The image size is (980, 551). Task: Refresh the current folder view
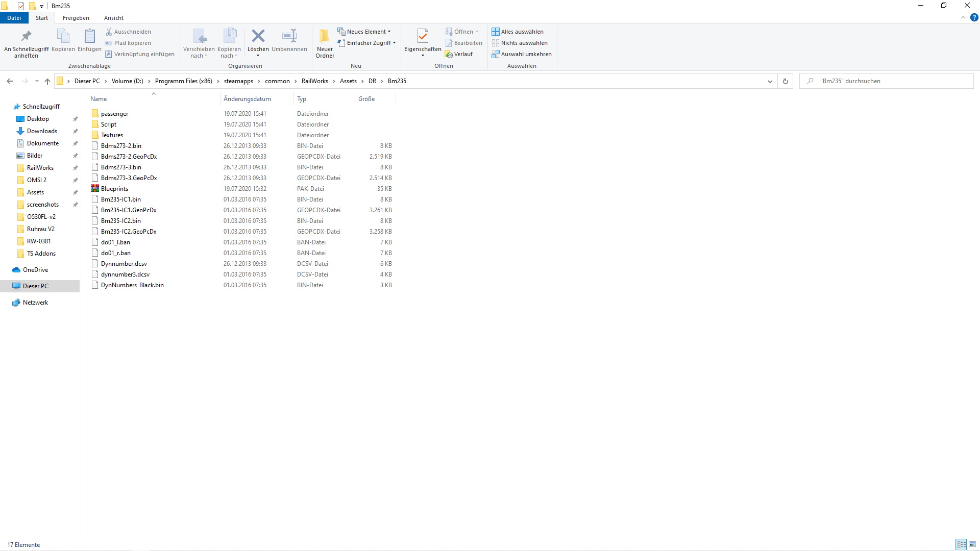[786, 81]
